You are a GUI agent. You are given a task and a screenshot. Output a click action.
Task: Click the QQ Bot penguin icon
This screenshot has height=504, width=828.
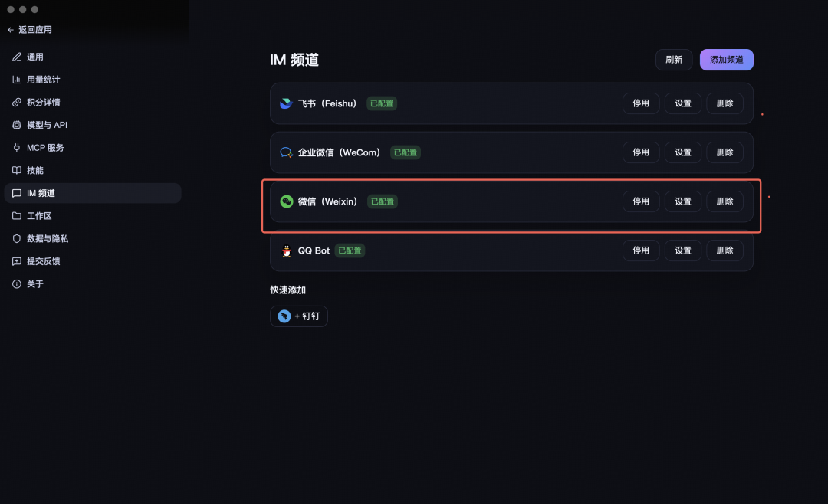tap(287, 250)
